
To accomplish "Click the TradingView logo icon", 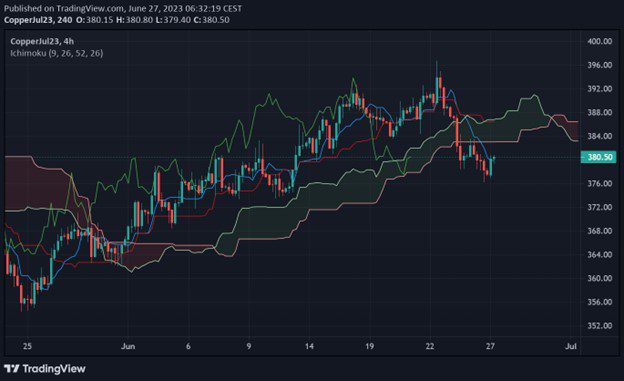I will [x=12, y=369].
